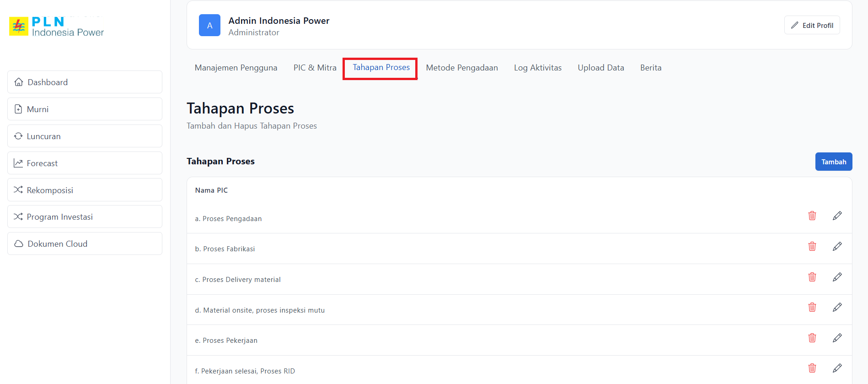Go to Log Aktivitas tab
Image resolution: width=868 pixels, height=384 pixels.
[x=537, y=68]
